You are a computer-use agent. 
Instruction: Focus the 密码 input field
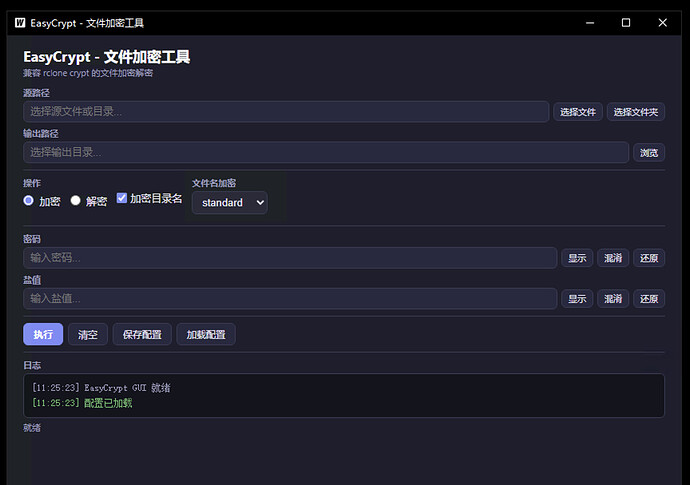[x=290, y=258]
